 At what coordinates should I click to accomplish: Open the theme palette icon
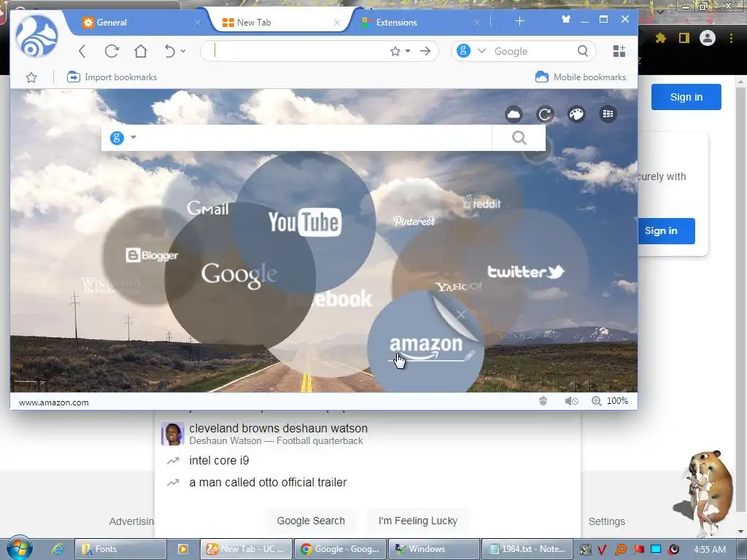[x=576, y=114]
